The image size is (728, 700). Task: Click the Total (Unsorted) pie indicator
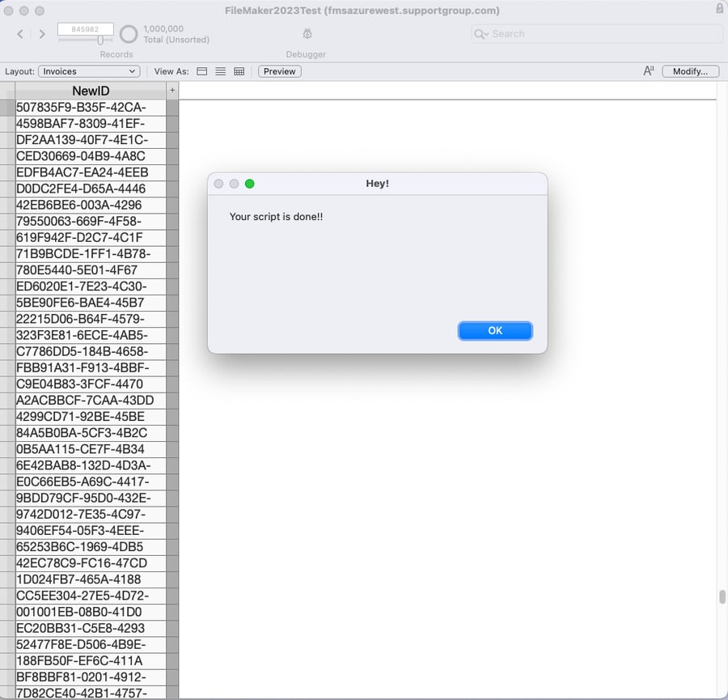coord(129,34)
